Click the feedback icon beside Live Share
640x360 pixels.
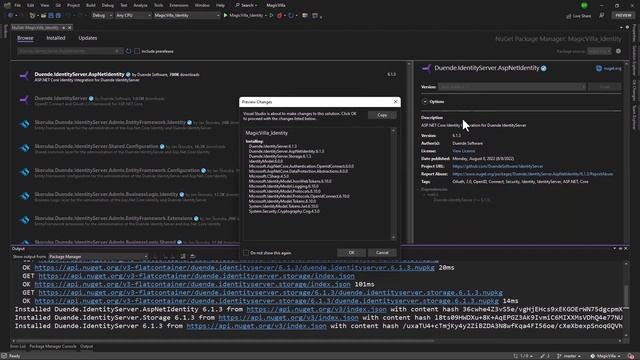(x=602, y=16)
